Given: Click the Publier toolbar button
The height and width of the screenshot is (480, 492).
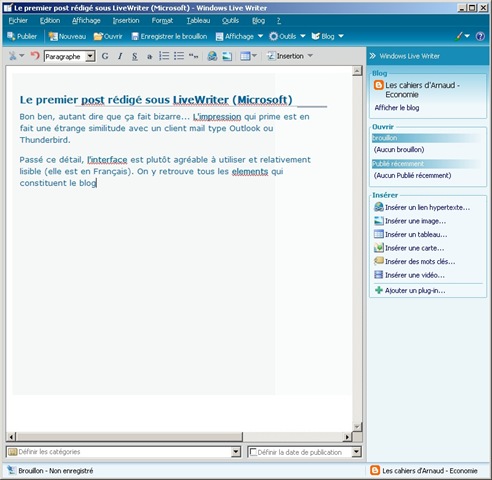Looking at the screenshot, I should pyautogui.click(x=22, y=36).
